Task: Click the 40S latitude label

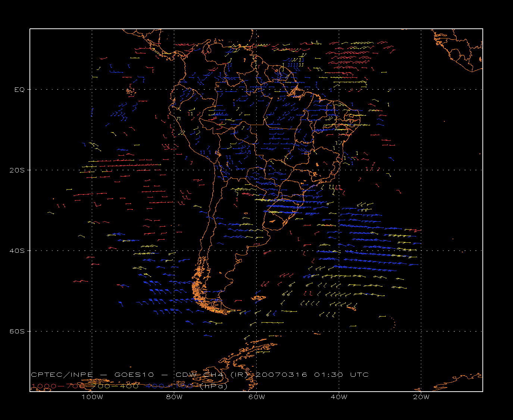Action: 17,251
